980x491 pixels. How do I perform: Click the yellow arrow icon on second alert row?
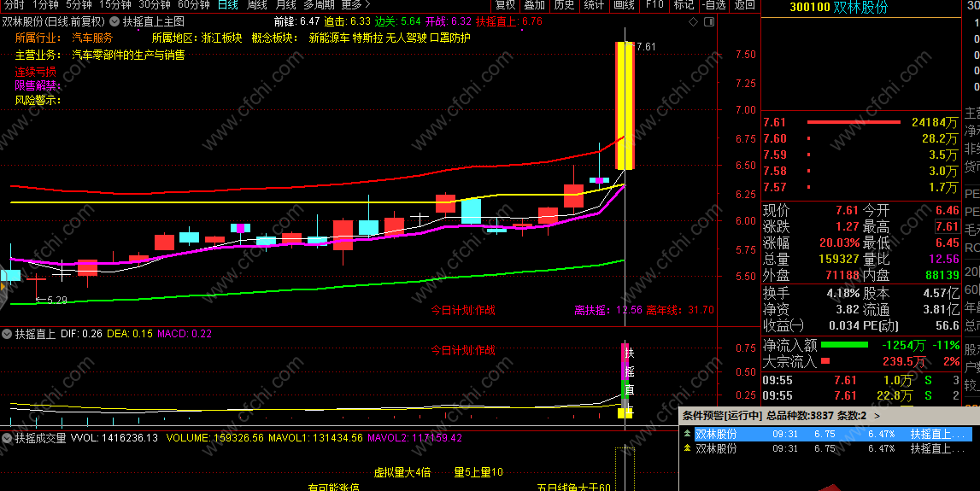(688, 448)
